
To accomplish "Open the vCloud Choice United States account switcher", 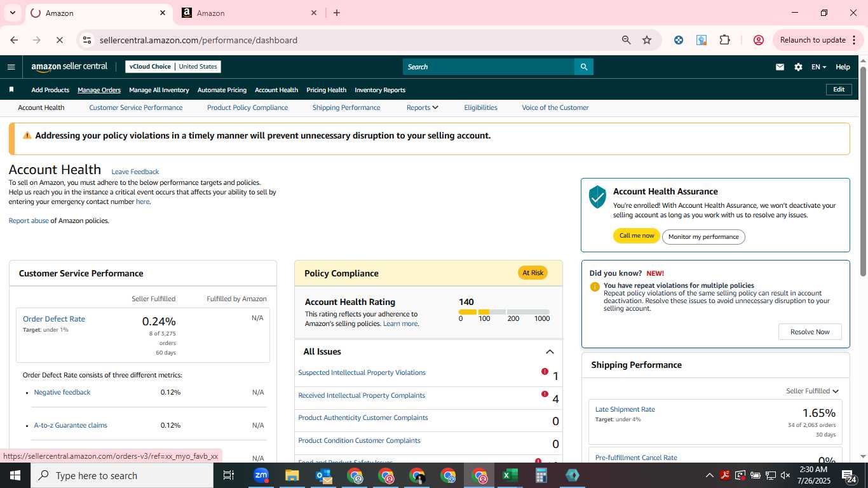I will [173, 67].
